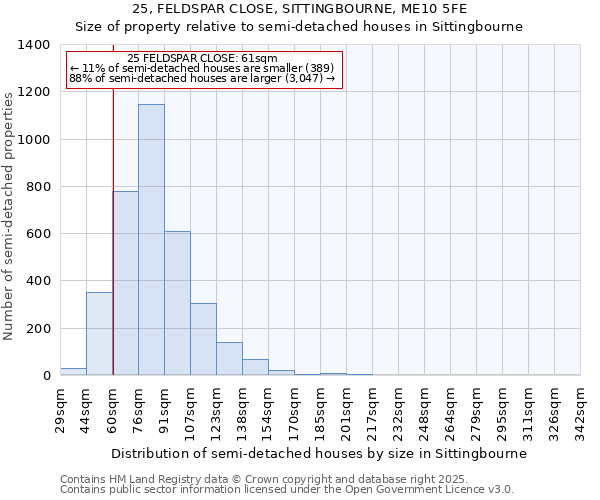The height and width of the screenshot is (500, 600).
Task: Click the x-axis tick label '201sqm'
Action: 346,414
